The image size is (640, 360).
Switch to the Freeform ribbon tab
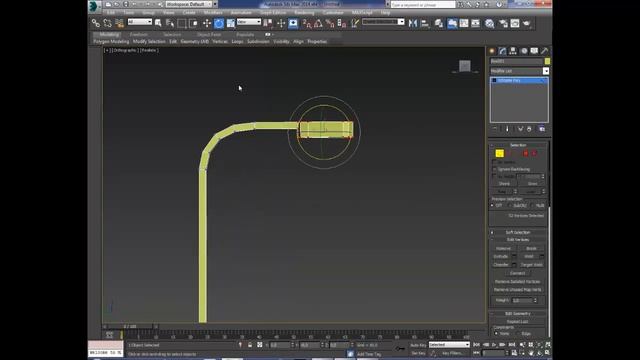(139, 35)
